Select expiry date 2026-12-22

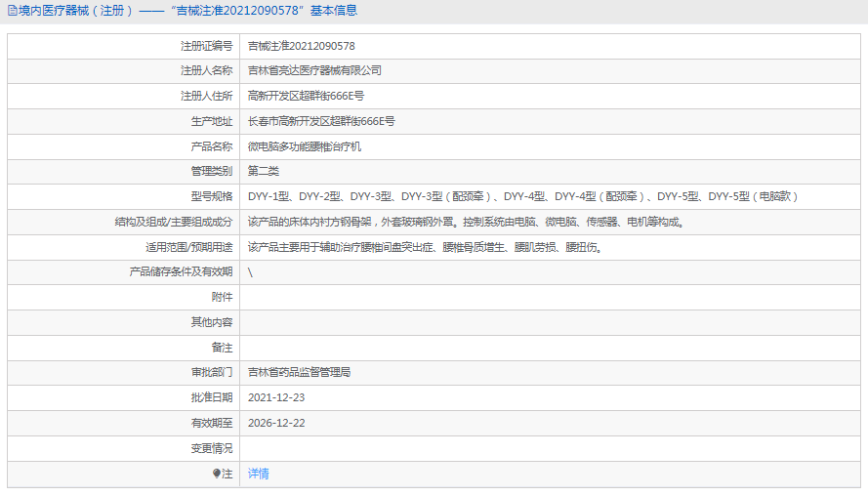pyautogui.click(x=276, y=423)
